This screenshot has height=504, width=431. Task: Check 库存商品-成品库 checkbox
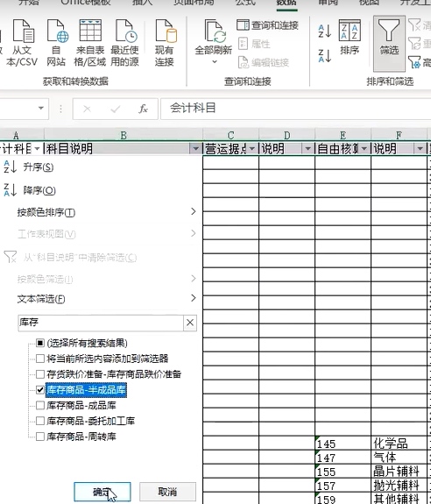[x=40, y=405]
